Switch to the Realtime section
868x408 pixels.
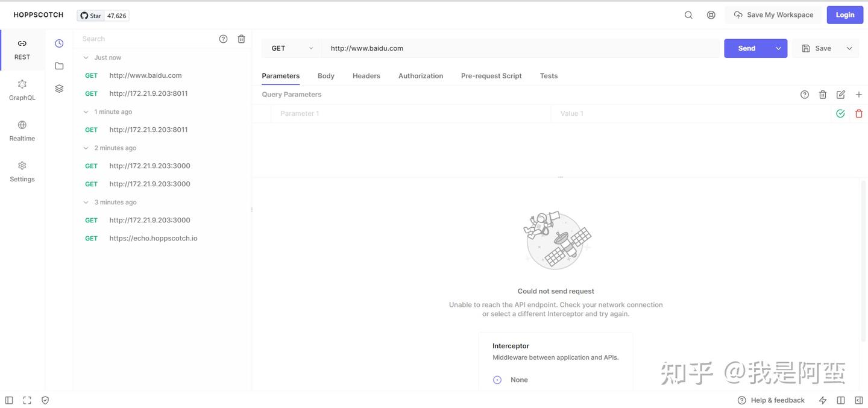point(22,130)
